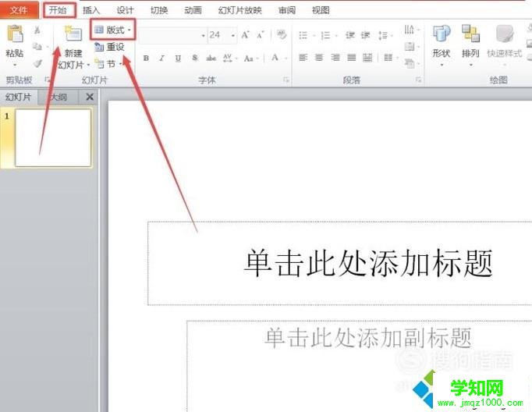This screenshot has height=412, width=532.
Task: Open Quick Styles (快速样式) gallery
Action: [505, 45]
